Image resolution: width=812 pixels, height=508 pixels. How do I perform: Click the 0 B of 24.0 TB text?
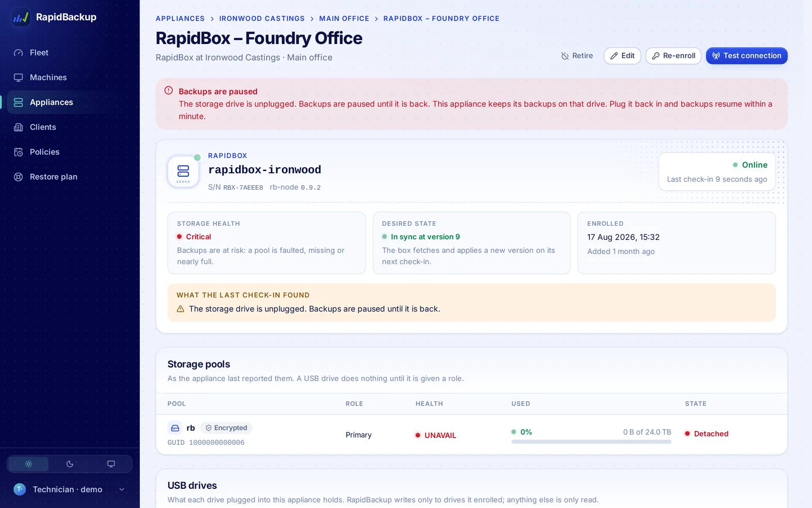(x=647, y=432)
